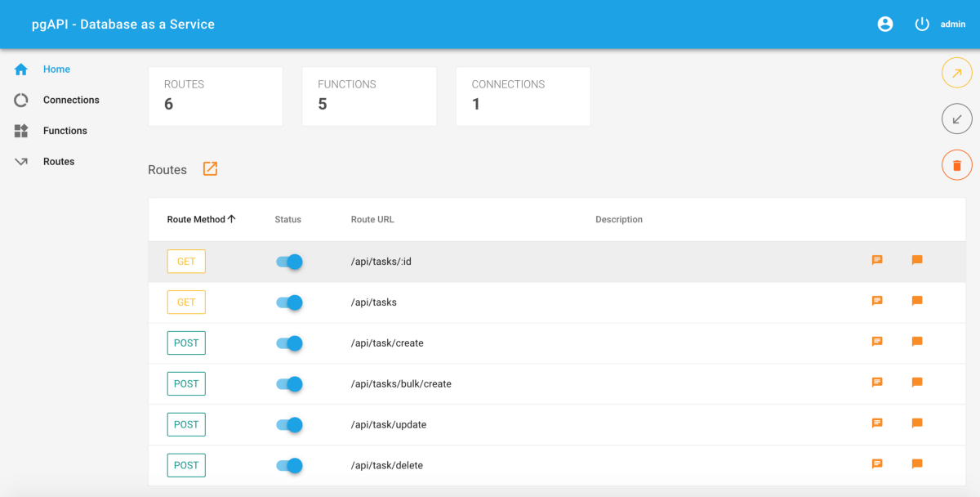Click the Description column header
Viewport: 980px width, 497px height.
619,219
